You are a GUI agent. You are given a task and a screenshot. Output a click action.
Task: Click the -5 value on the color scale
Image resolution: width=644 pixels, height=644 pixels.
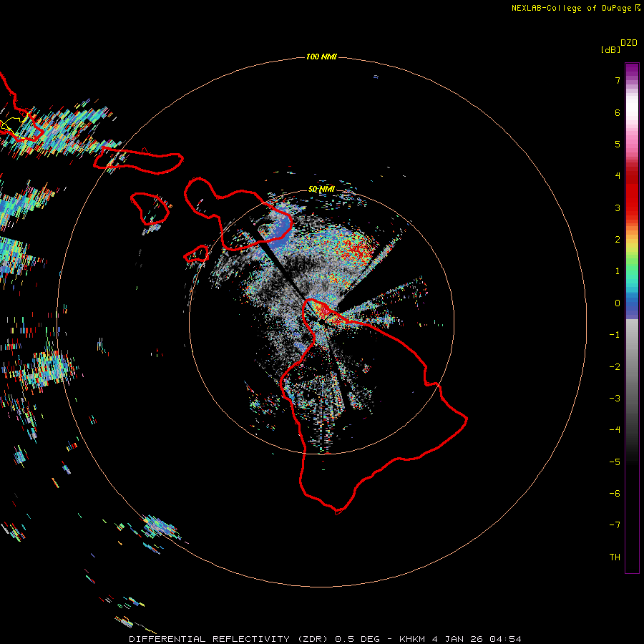pos(615,462)
